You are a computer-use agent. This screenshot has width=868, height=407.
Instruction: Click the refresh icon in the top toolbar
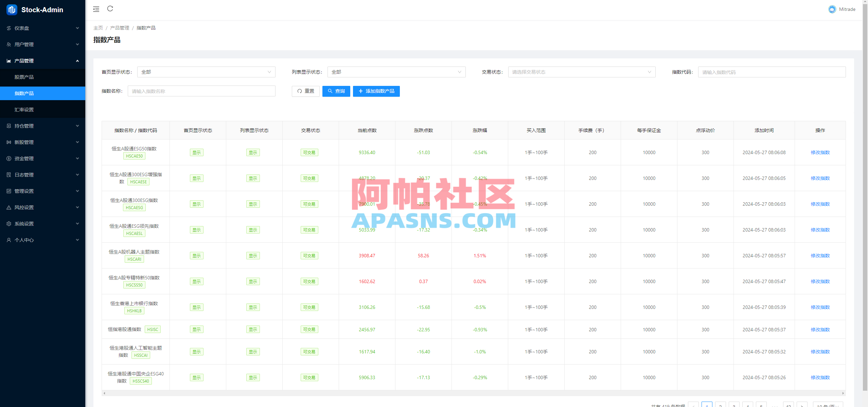tap(110, 9)
